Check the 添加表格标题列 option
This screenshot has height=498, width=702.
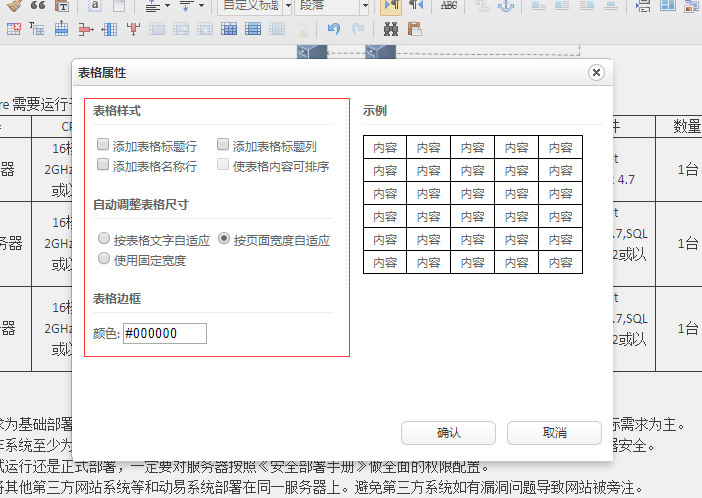[223, 145]
